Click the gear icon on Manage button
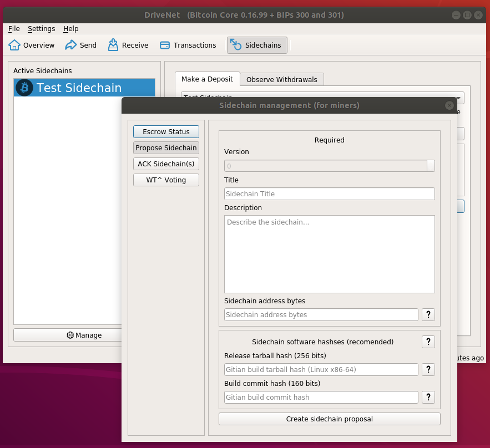The height and width of the screenshot is (448, 490). point(70,335)
